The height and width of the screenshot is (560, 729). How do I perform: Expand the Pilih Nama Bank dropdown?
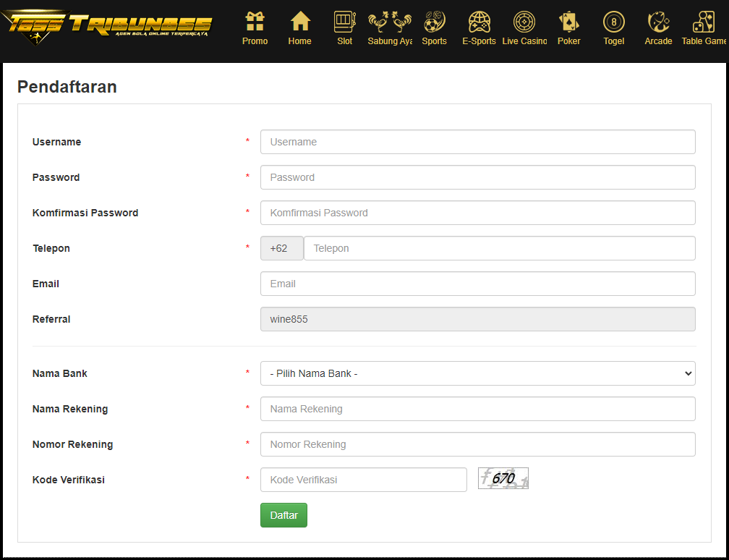(x=477, y=373)
